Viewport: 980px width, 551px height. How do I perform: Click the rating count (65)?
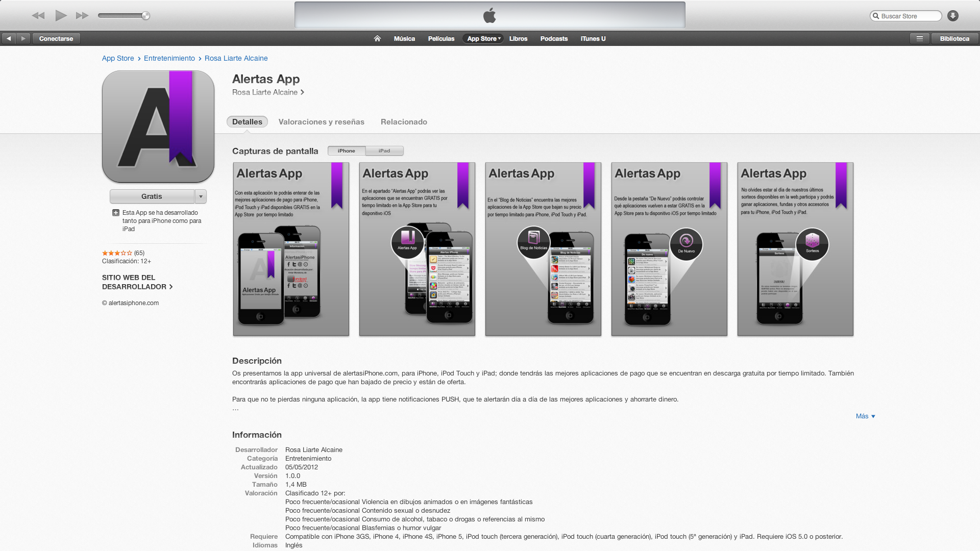tap(139, 253)
